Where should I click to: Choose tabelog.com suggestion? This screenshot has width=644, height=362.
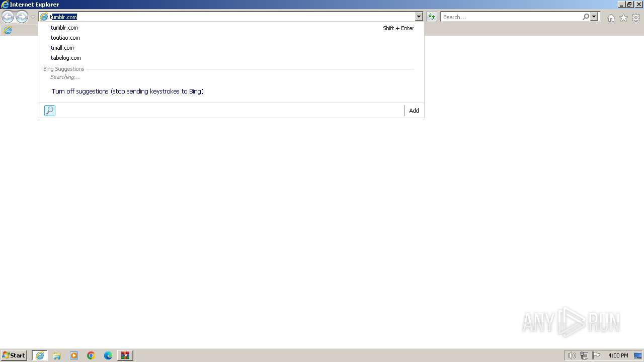[x=66, y=58]
